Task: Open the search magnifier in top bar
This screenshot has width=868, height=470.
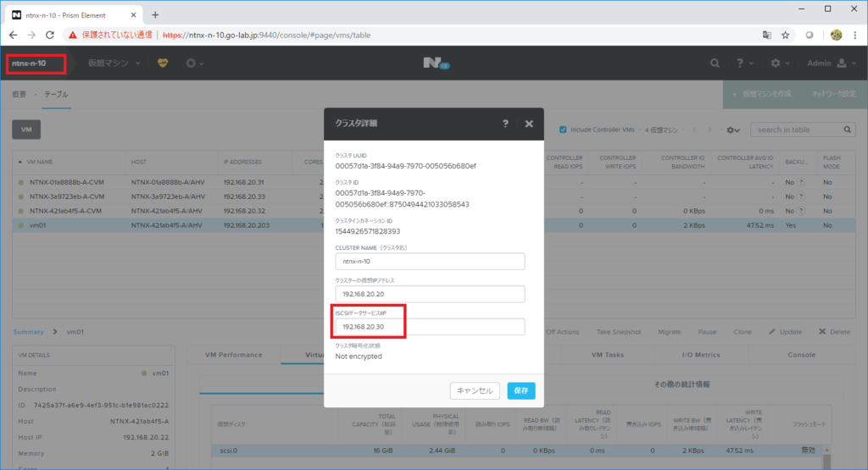Action: tap(715, 63)
